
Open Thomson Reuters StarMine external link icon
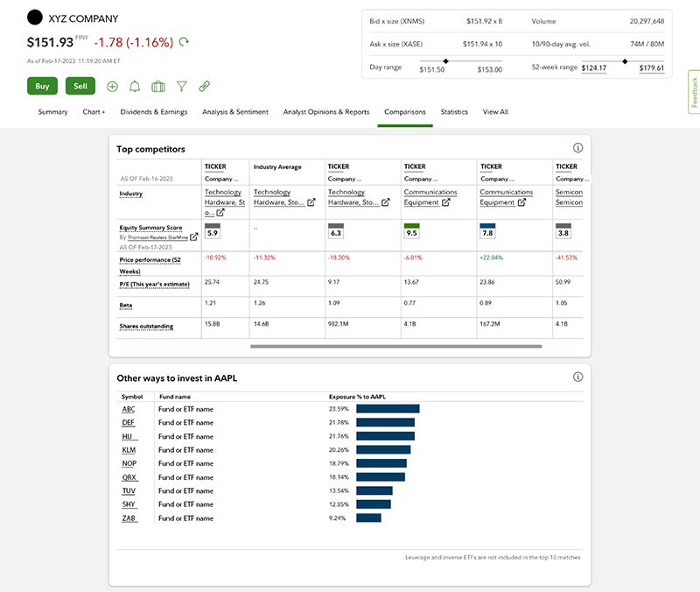(x=194, y=236)
